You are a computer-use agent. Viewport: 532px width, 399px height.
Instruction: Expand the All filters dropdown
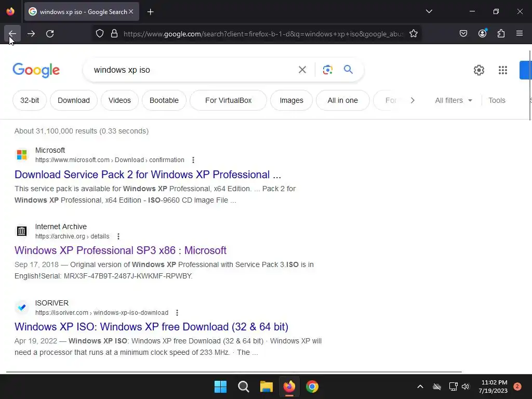(454, 100)
